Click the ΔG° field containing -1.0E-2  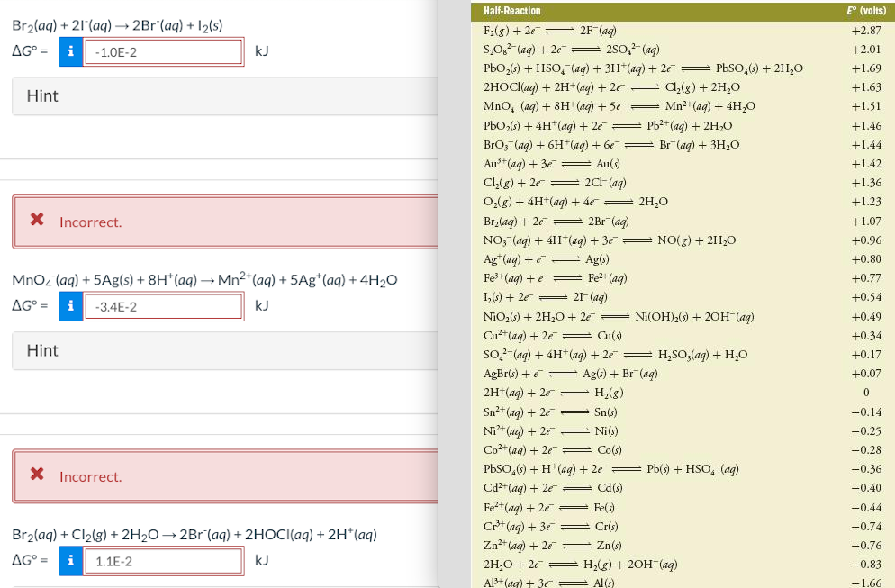click(x=164, y=52)
